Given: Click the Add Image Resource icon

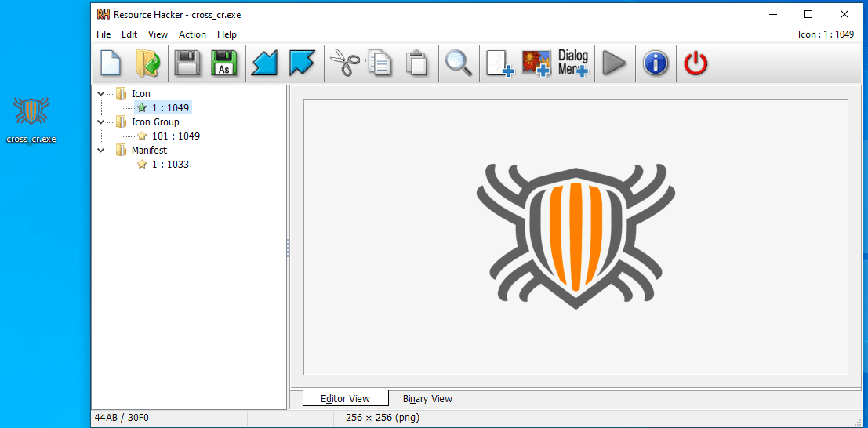Looking at the screenshot, I should [x=537, y=63].
